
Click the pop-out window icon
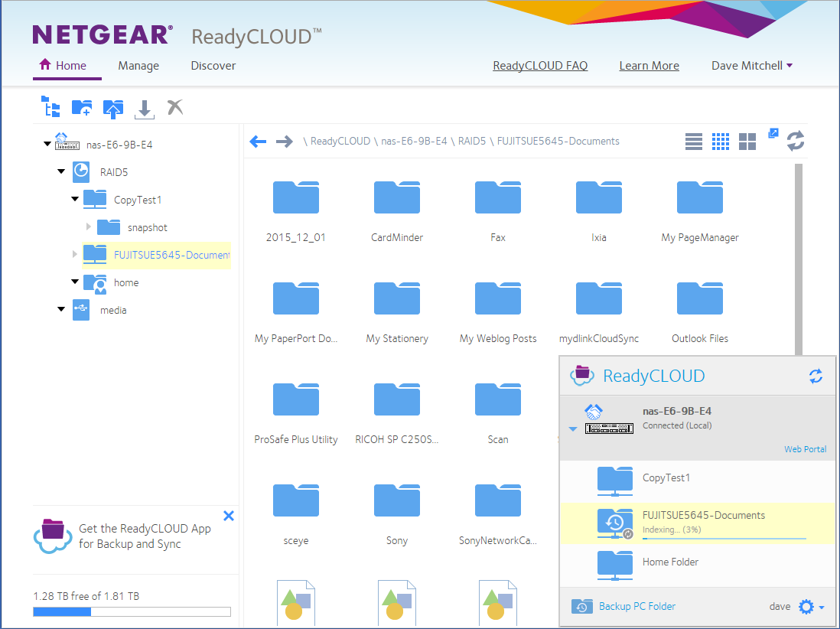click(773, 133)
